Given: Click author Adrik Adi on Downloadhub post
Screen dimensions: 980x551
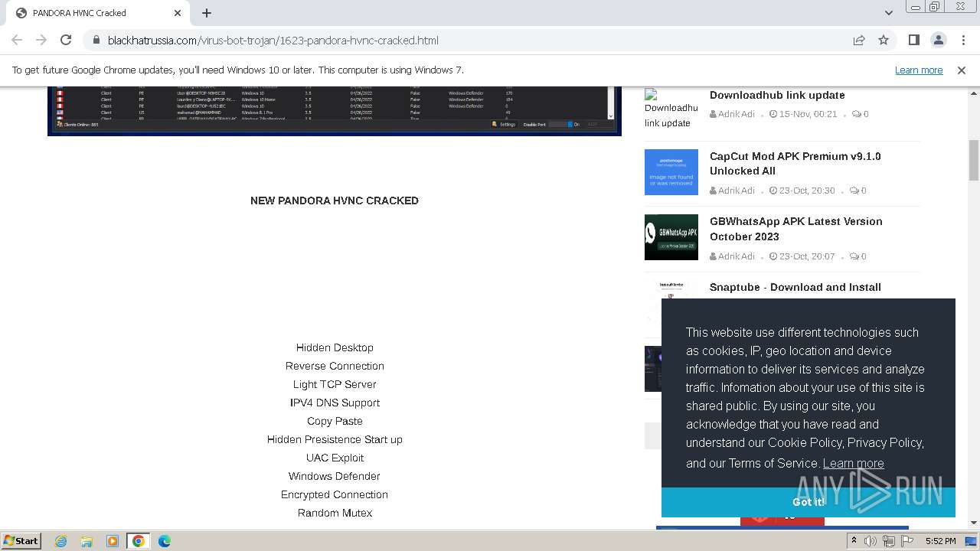Looking at the screenshot, I should 736,114.
